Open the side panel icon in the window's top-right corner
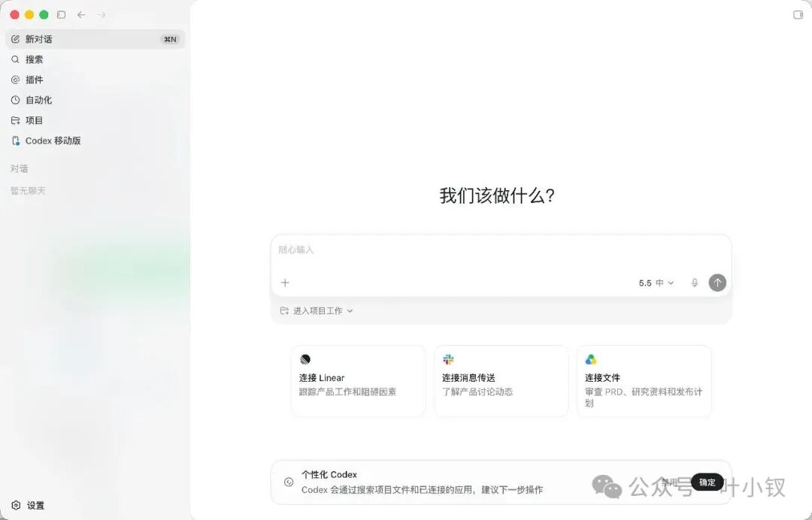The image size is (812, 520). pyautogui.click(x=798, y=14)
